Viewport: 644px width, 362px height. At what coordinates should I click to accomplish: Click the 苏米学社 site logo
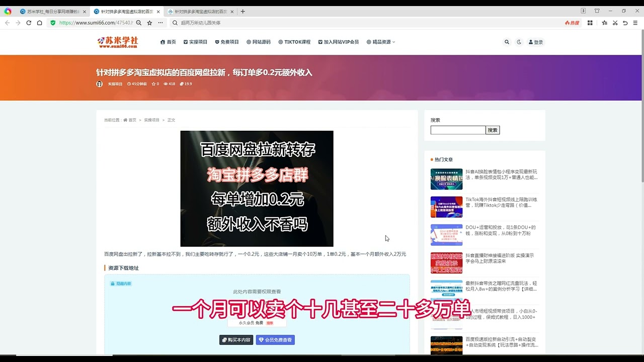tap(118, 42)
